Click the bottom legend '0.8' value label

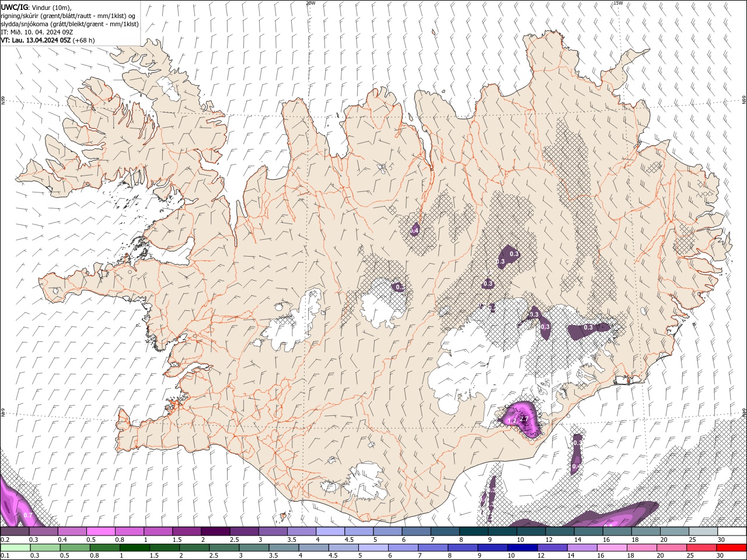[x=94, y=555]
